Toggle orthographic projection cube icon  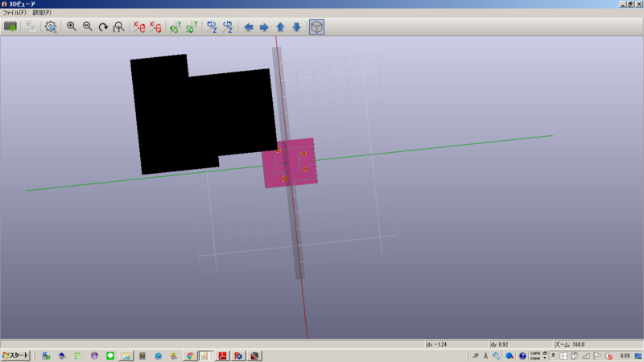point(316,27)
